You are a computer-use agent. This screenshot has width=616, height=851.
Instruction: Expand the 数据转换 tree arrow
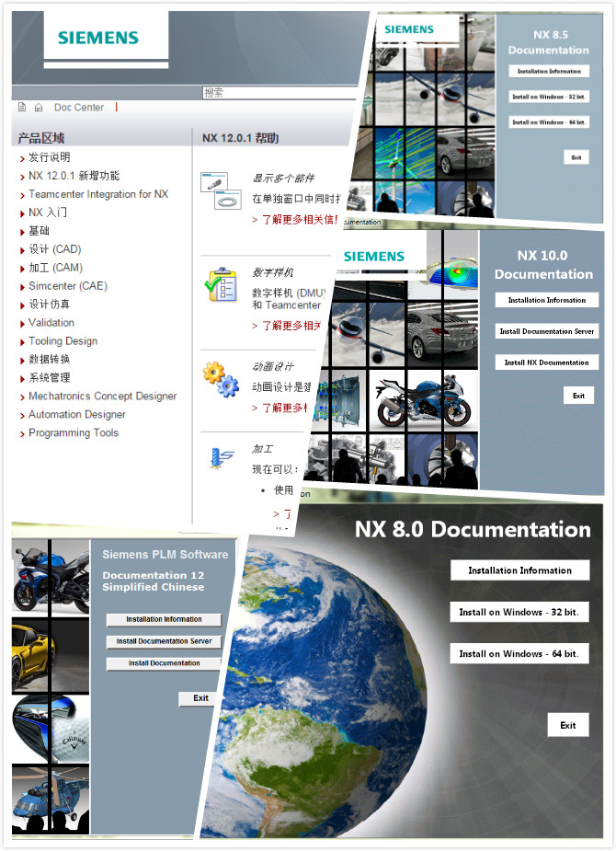[22, 361]
